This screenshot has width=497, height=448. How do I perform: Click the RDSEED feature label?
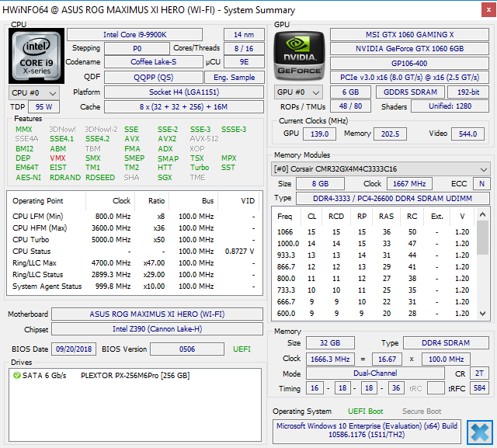[100, 178]
